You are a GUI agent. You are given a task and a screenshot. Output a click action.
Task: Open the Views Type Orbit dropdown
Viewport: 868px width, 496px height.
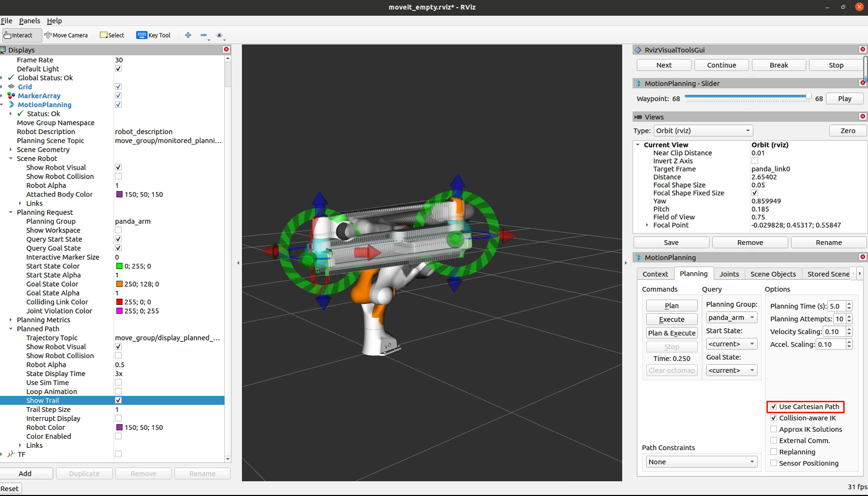point(703,131)
